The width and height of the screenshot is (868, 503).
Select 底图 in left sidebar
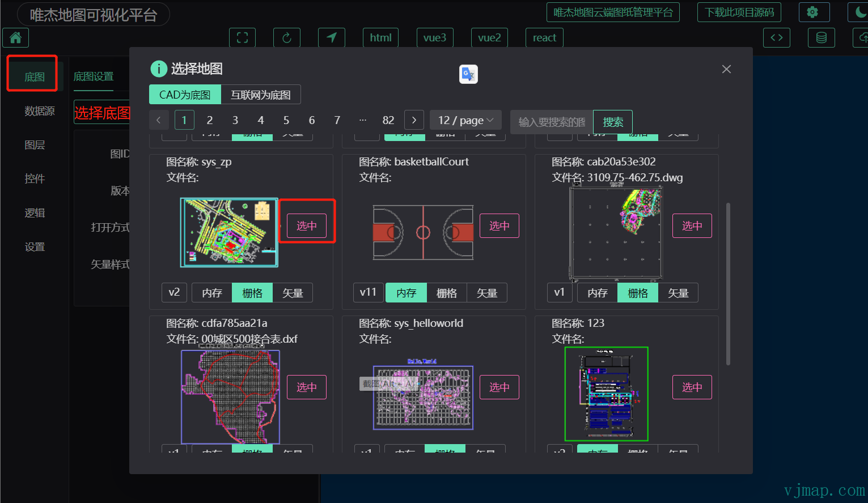pyautogui.click(x=35, y=76)
